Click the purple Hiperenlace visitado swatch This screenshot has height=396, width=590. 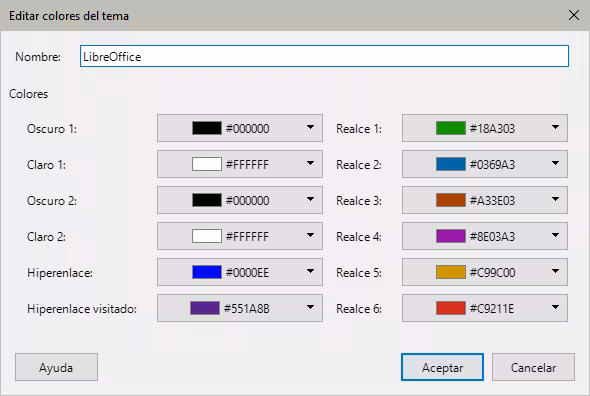pos(205,308)
